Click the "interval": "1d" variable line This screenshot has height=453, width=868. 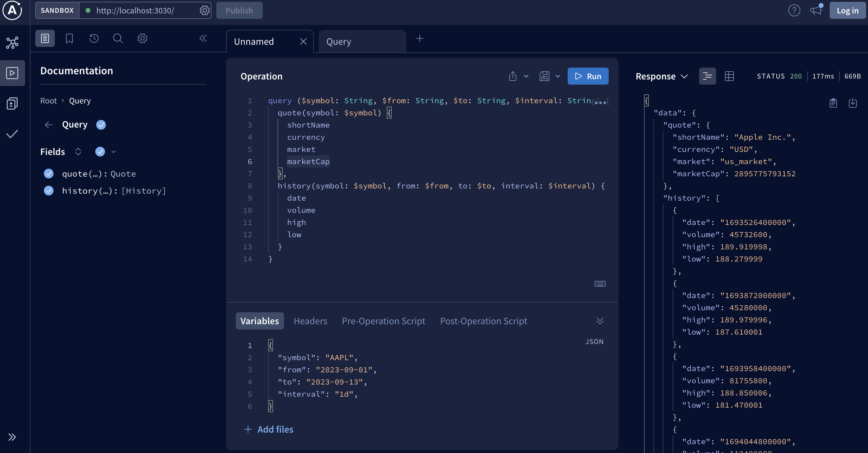pyautogui.click(x=317, y=394)
